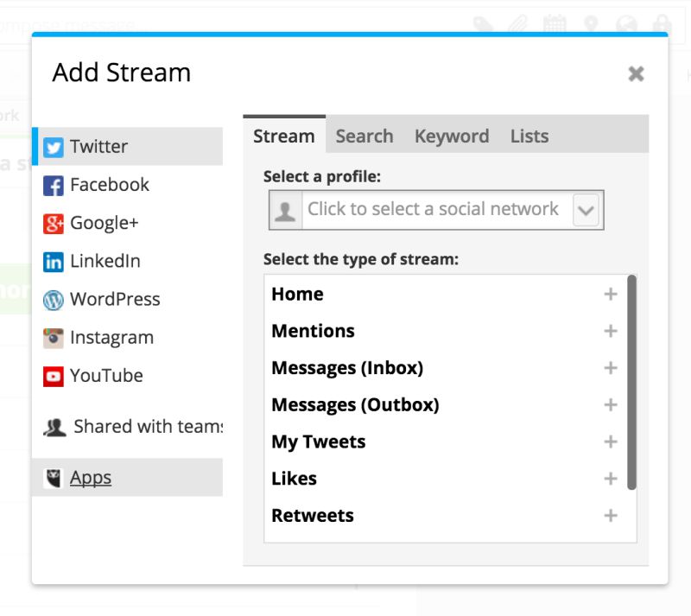The image size is (691, 616).
Task: Add Messages (Inbox) stream via plus icon
Action: coord(611,368)
